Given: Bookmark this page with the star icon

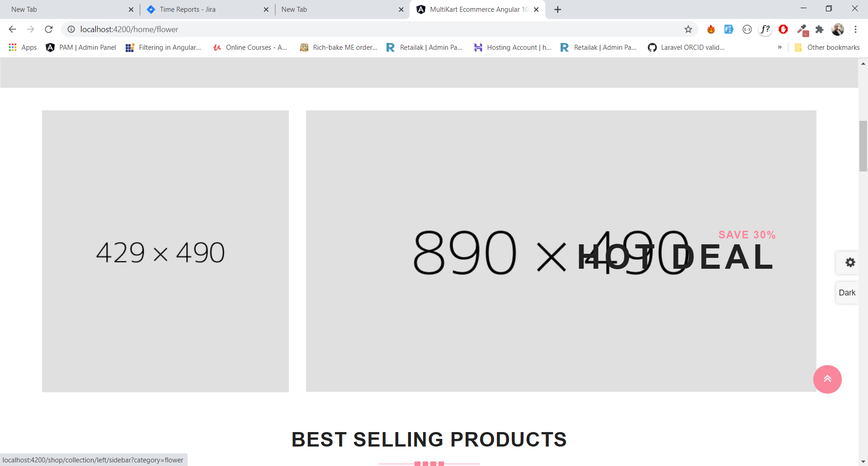Looking at the screenshot, I should click(688, 29).
